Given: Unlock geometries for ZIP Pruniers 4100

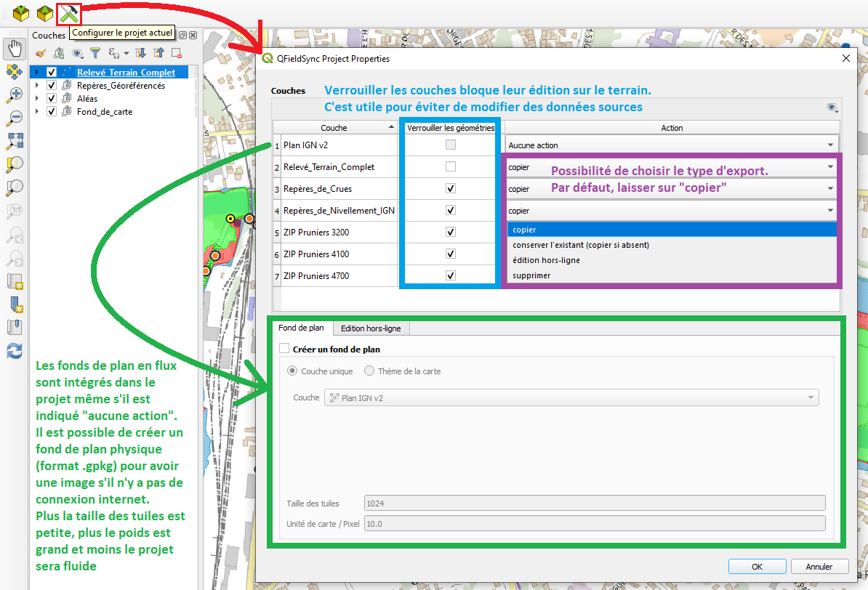Looking at the screenshot, I should (x=451, y=254).
